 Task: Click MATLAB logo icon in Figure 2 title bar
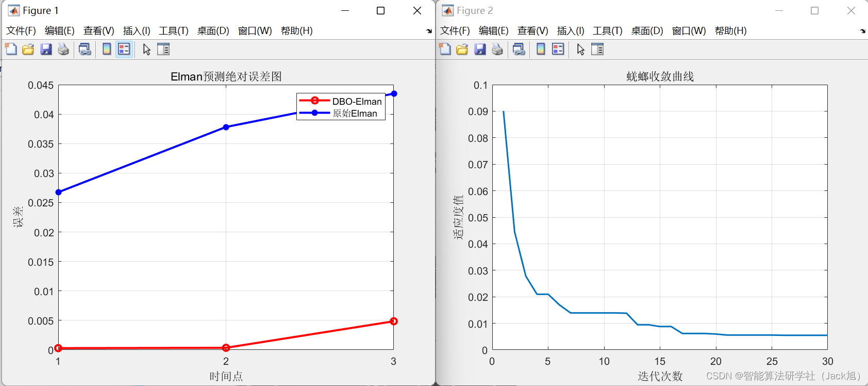tap(448, 10)
